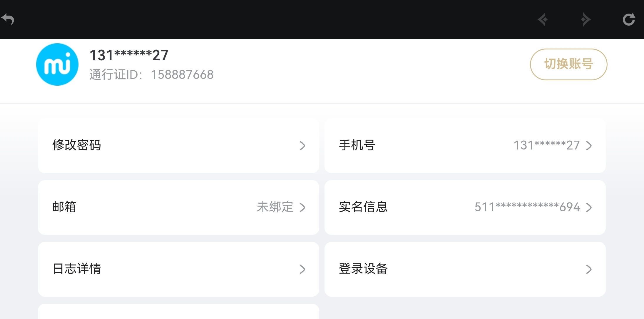Expand chevron beside 修改密码

point(302,146)
